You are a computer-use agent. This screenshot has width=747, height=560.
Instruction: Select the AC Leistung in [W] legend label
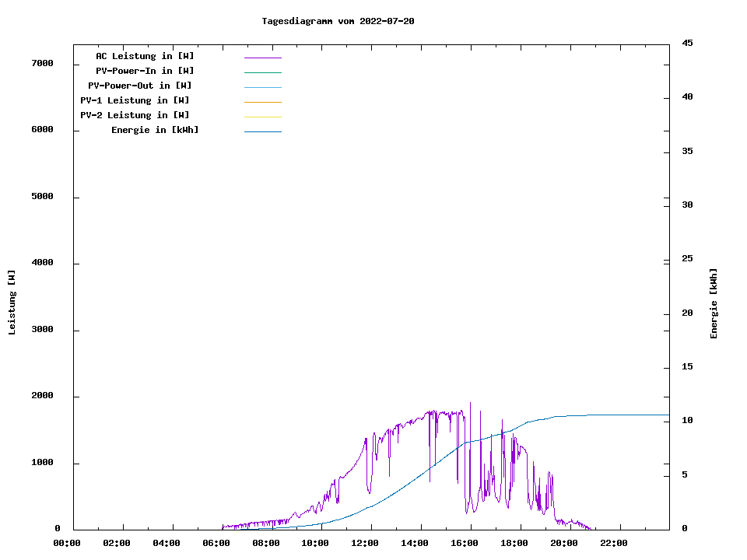pos(145,56)
